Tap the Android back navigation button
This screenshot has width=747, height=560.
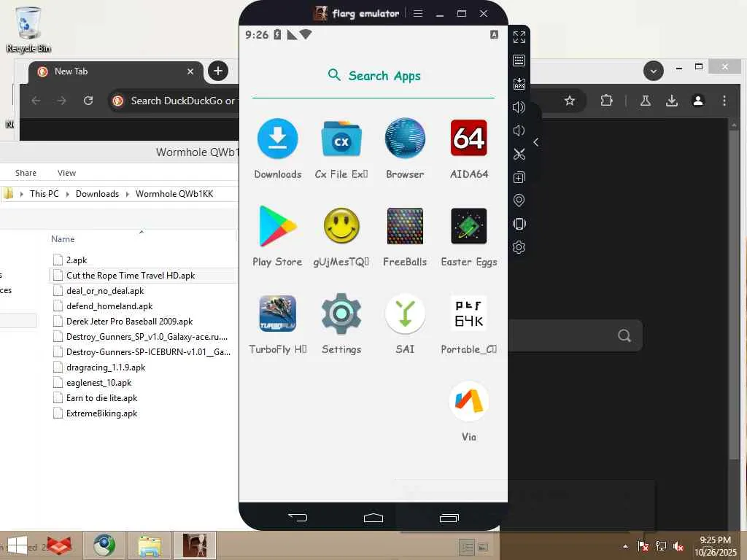click(x=298, y=517)
